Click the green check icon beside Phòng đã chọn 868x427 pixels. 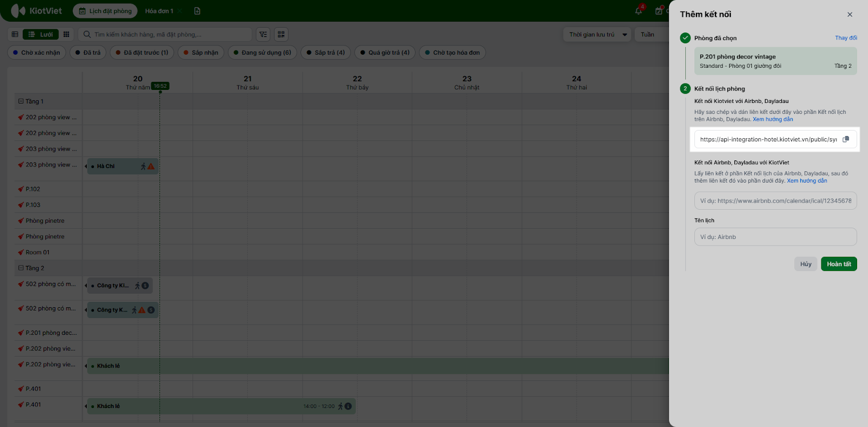(685, 38)
